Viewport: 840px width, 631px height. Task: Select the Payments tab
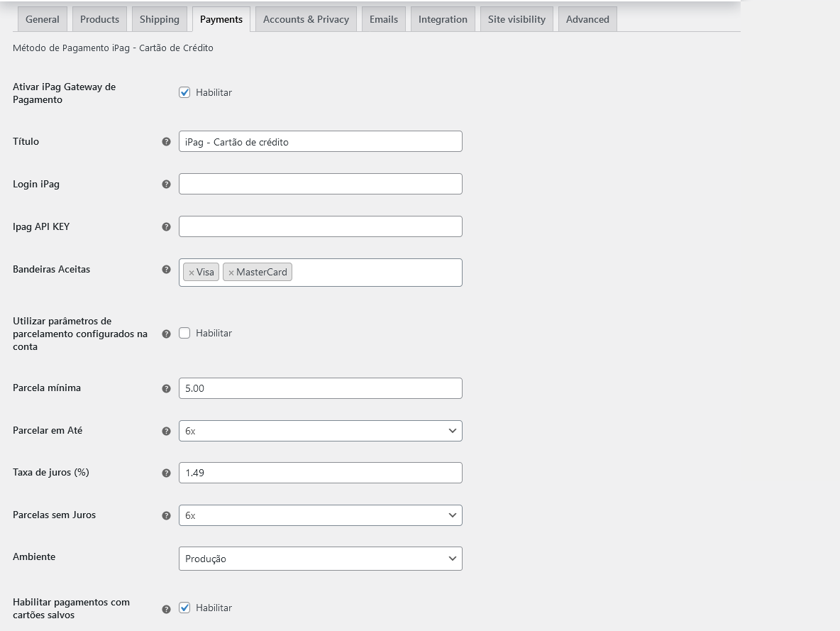tap(221, 19)
